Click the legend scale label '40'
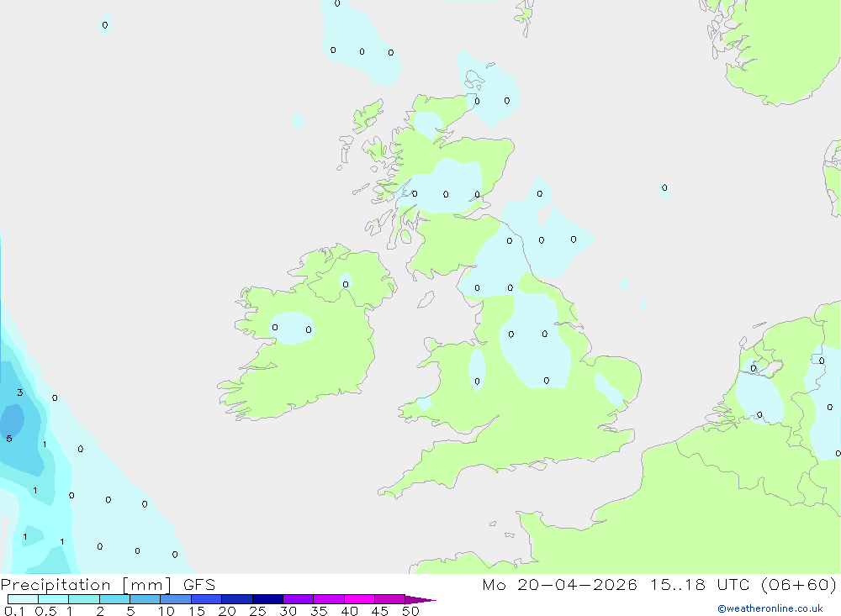Viewport: 841px width, 616px height. (x=349, y=611)
